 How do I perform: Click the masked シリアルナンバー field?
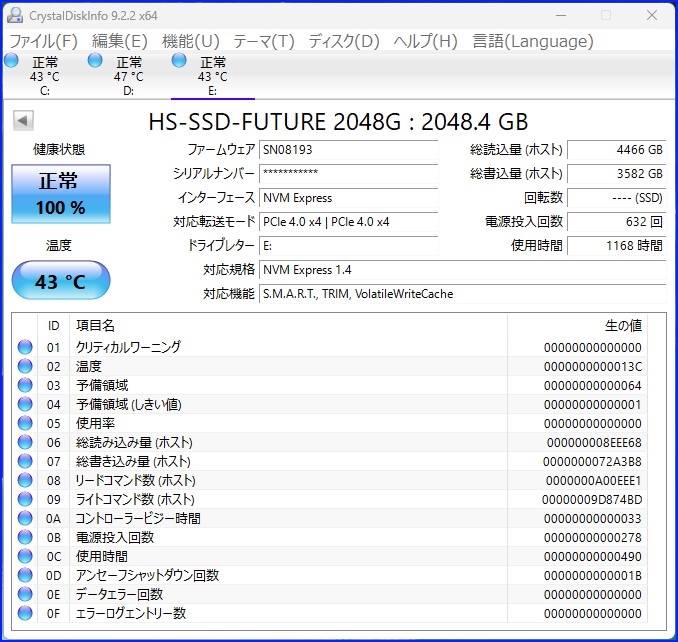pos(348,174)
